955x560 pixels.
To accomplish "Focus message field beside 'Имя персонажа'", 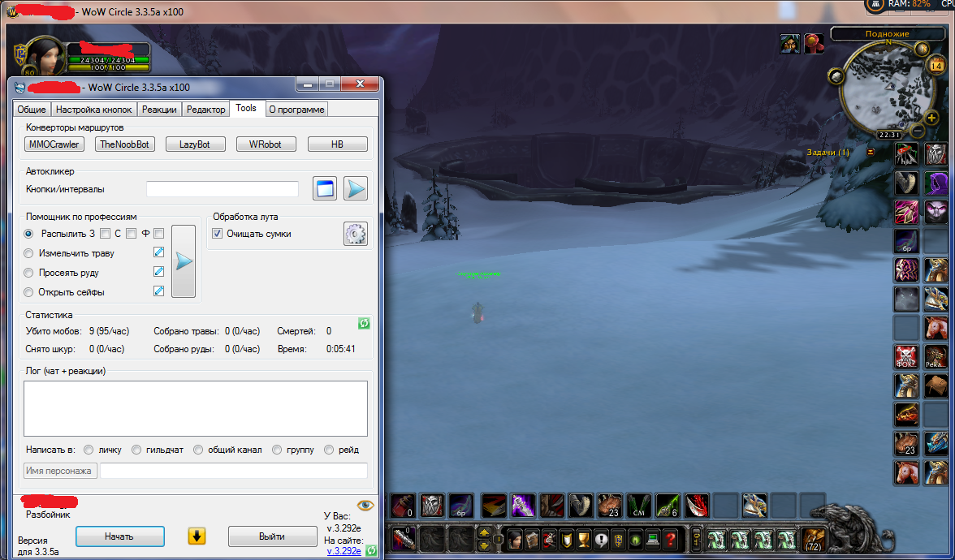I will coord(234,471).
